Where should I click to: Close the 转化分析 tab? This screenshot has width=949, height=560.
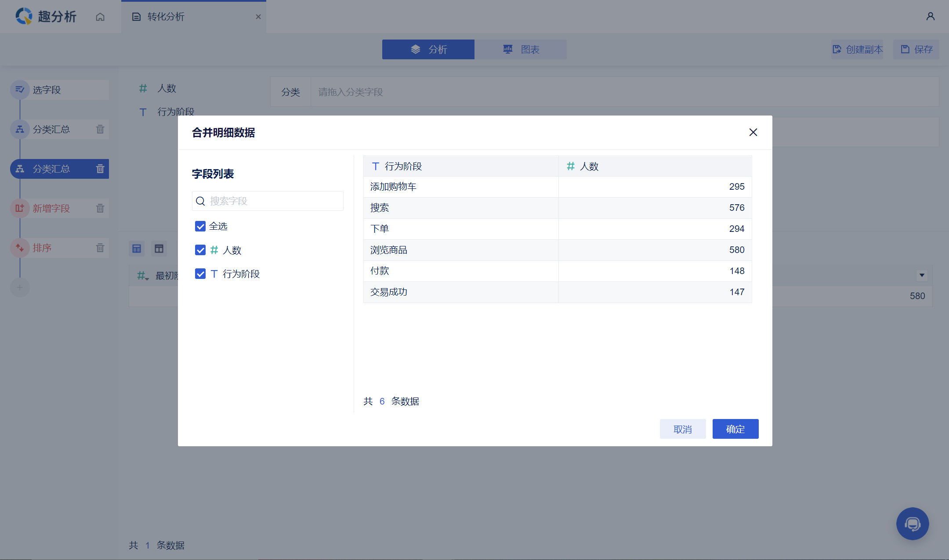[x=258, y=17]
